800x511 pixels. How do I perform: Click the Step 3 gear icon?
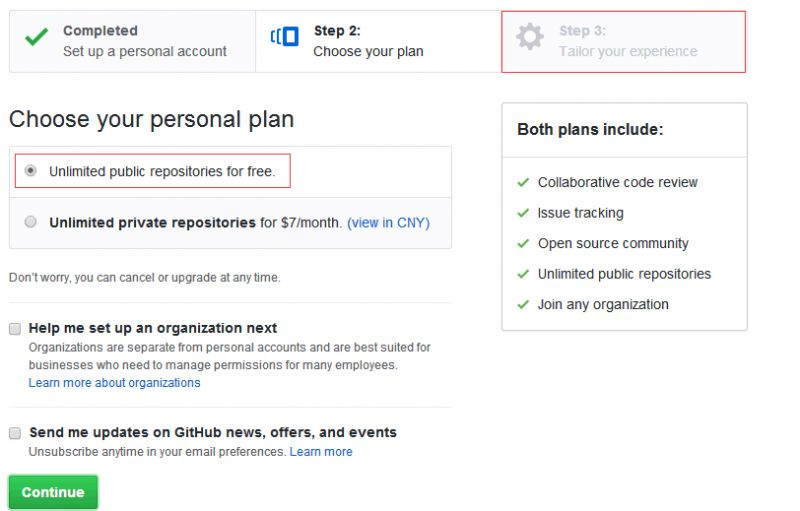point(530,37)
